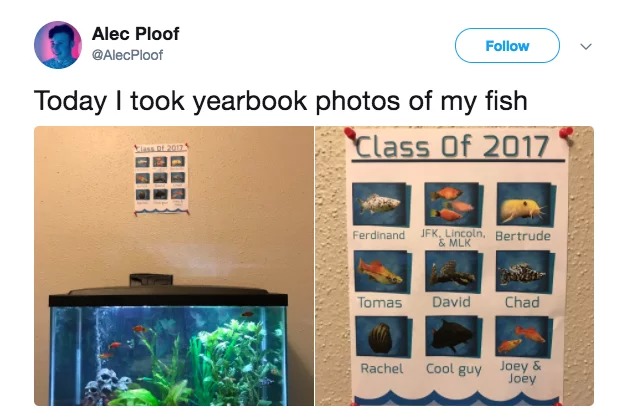This screenshot has width=621, height=418.
Task: Click David's fish portrait
Action: [453, 272]
